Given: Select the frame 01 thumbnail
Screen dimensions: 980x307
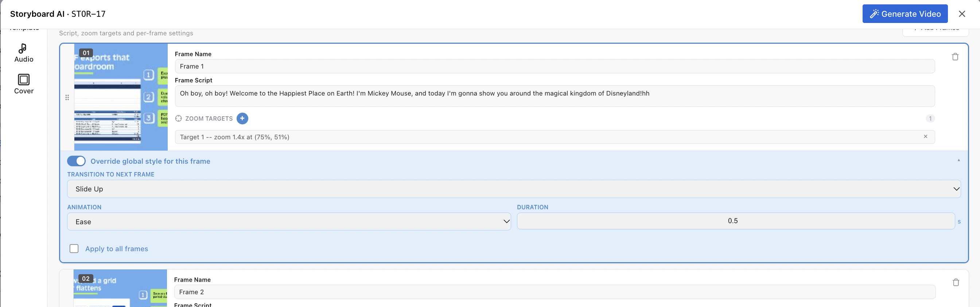Looking at the screenshot, I should (x=121, y=97).
